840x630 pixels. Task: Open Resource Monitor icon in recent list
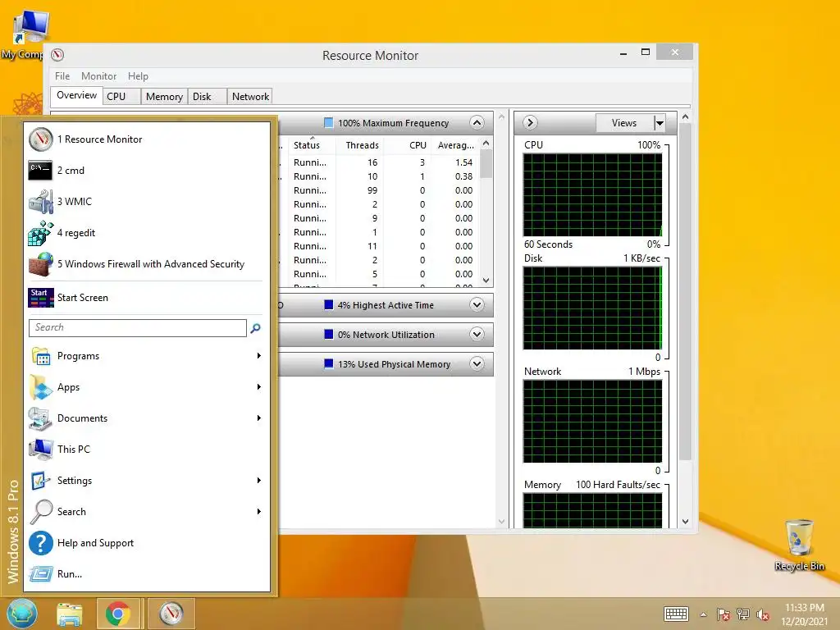point(41,139)
